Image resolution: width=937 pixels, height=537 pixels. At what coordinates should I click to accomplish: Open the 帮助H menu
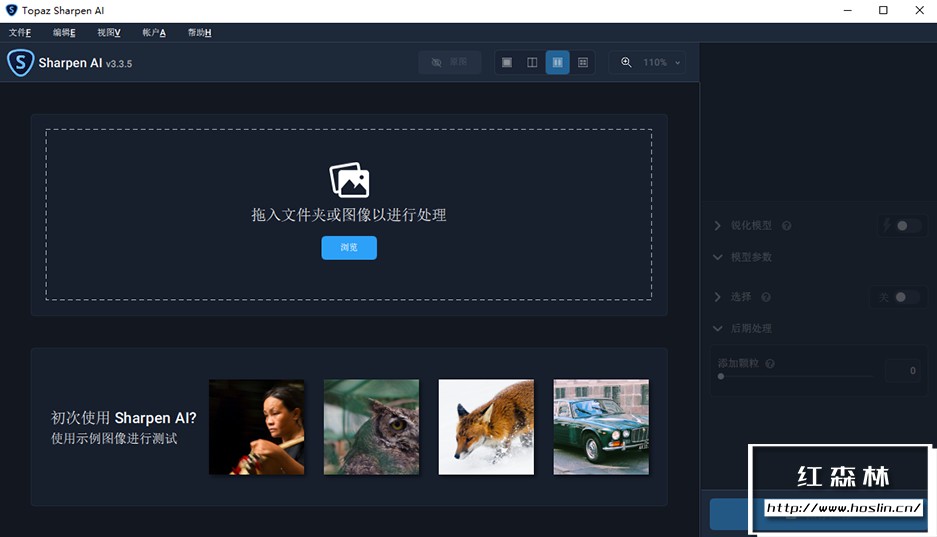[199, 32]
